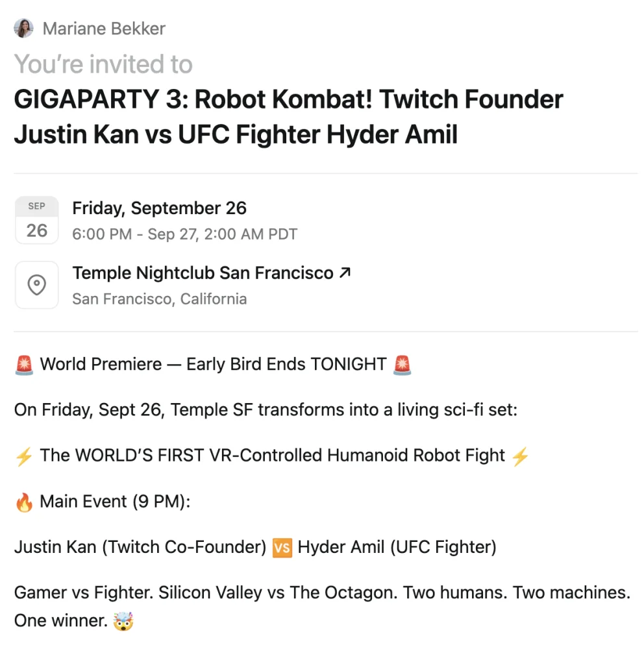Viewport: 644px width, 649px height.
Task: Click the "Friday, September 26" date text
Action: (159, 208)
